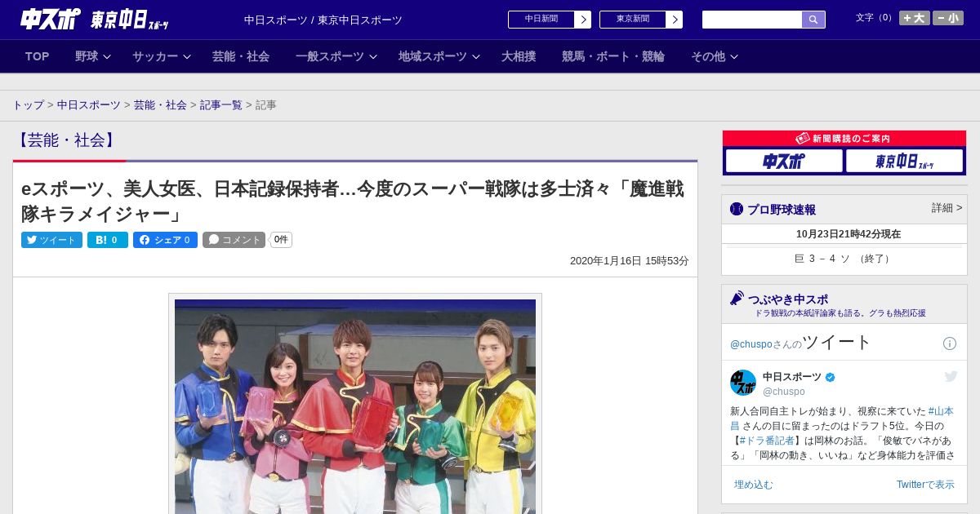Click the header search input field
The height and width of the screenshot is (514, 980).
(752, 20)
